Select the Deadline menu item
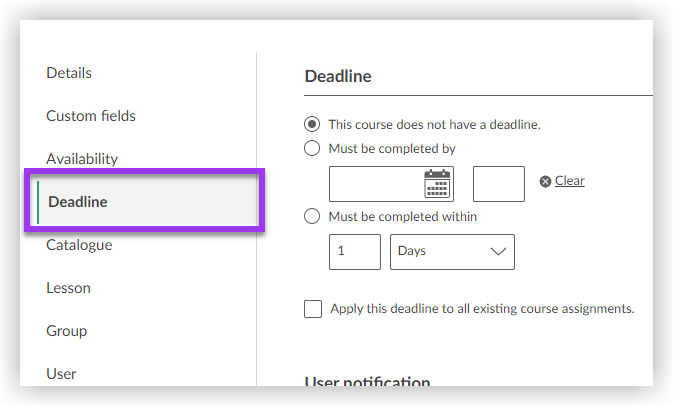The height and width of the screenshot is (407, 674). [x=78, y=202]
